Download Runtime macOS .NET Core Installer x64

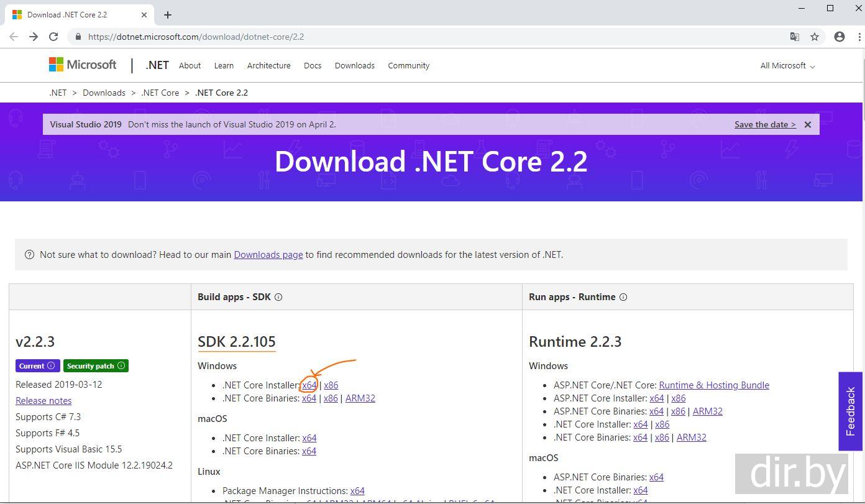pyautogui.click(x=641, y=490)
